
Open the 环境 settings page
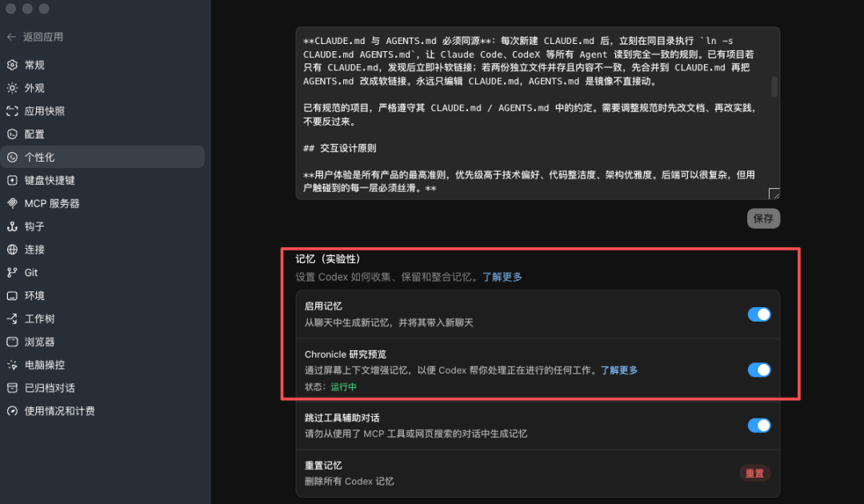point(102,296)
